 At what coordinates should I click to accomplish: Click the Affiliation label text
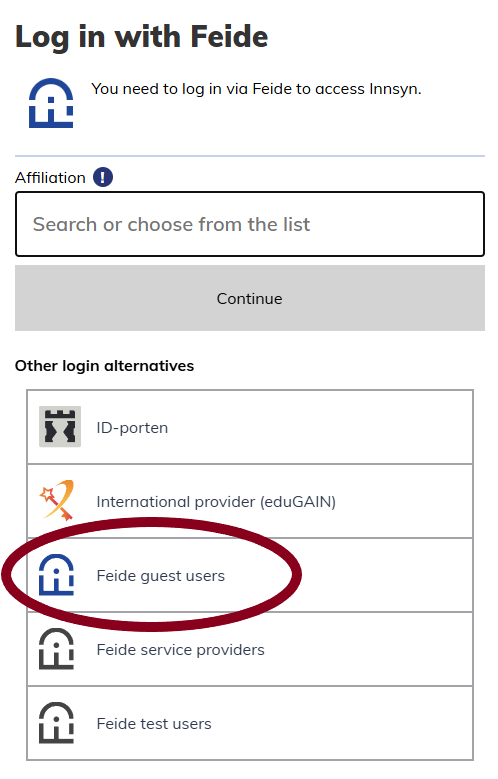point(50,178)
